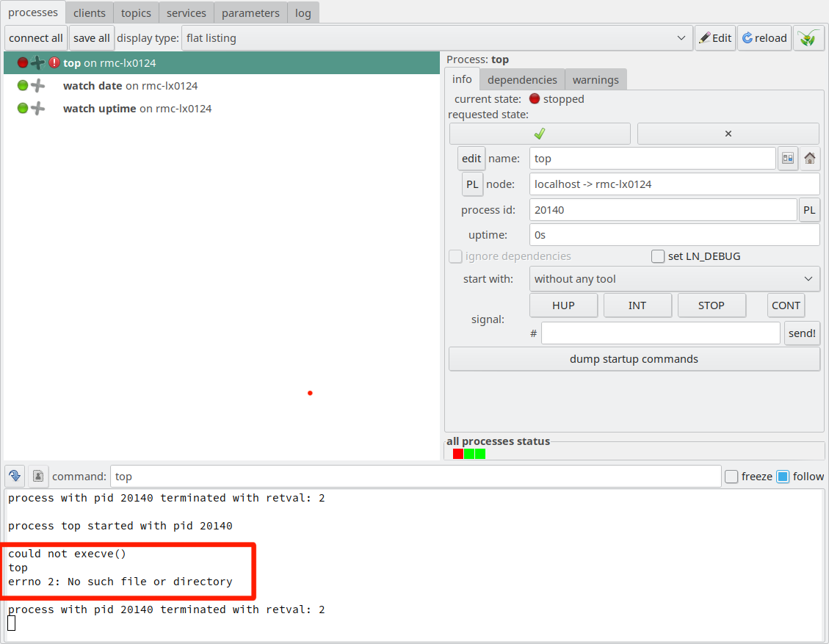The height and width of the screenshot is (644, 829).
Task: Click the green bird icon in toolbar
Action: coord(808,38)
